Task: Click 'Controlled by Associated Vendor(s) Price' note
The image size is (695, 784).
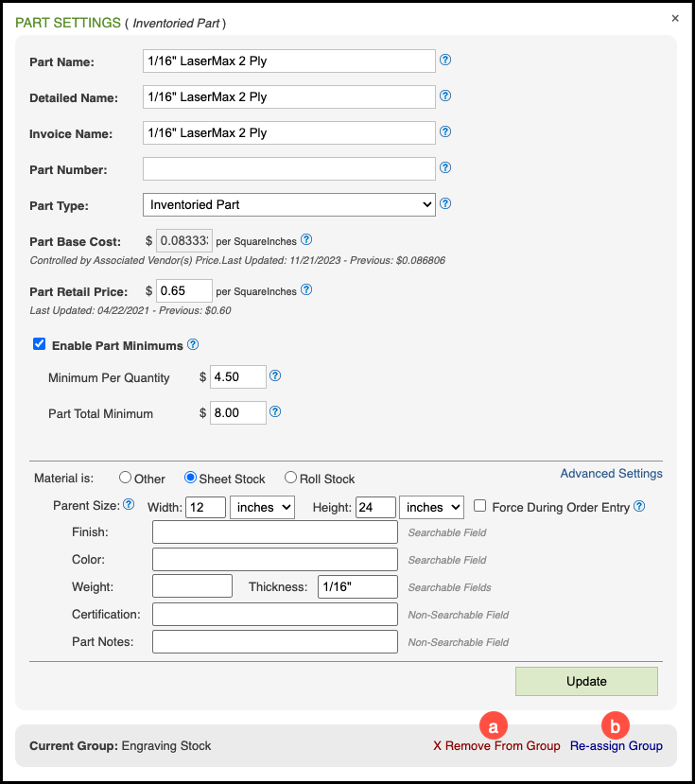Action: pyautogui.click(x=126, y=260)
